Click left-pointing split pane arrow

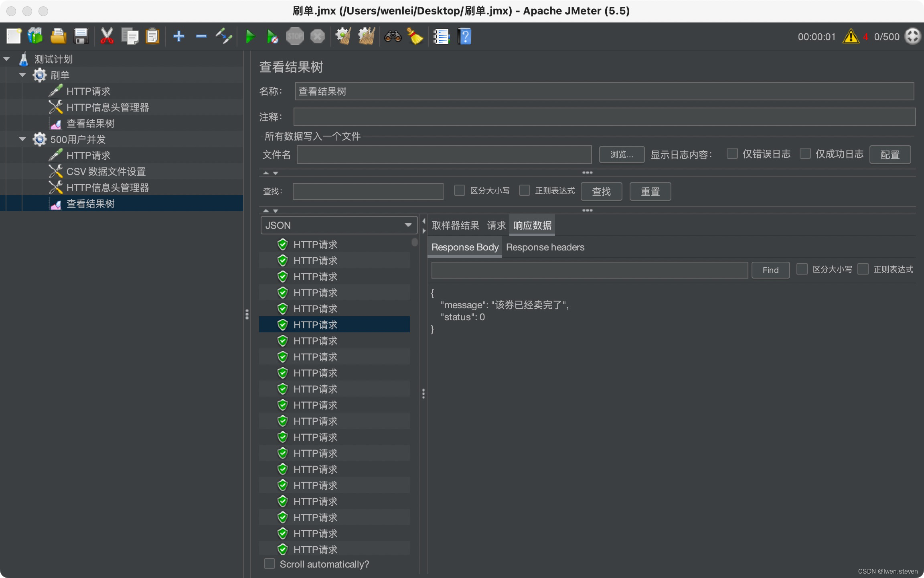(x=424, y=221)
